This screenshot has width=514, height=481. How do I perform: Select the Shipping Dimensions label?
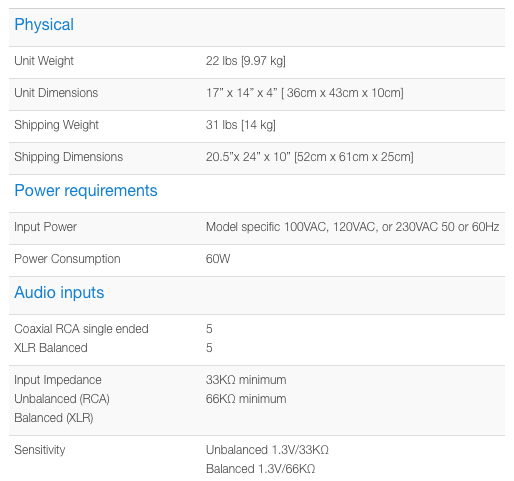69,157
